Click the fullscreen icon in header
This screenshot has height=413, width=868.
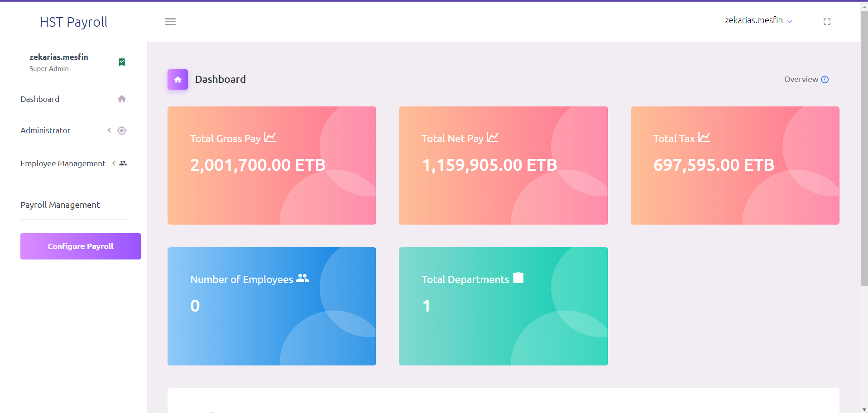point(827,21)
